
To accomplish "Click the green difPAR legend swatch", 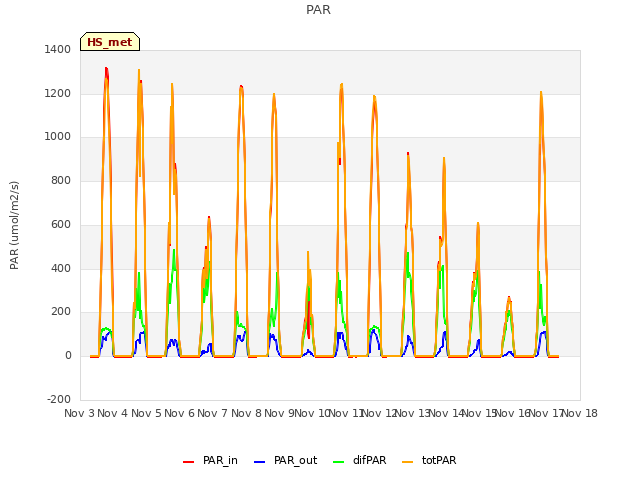I will click(338, 462).
